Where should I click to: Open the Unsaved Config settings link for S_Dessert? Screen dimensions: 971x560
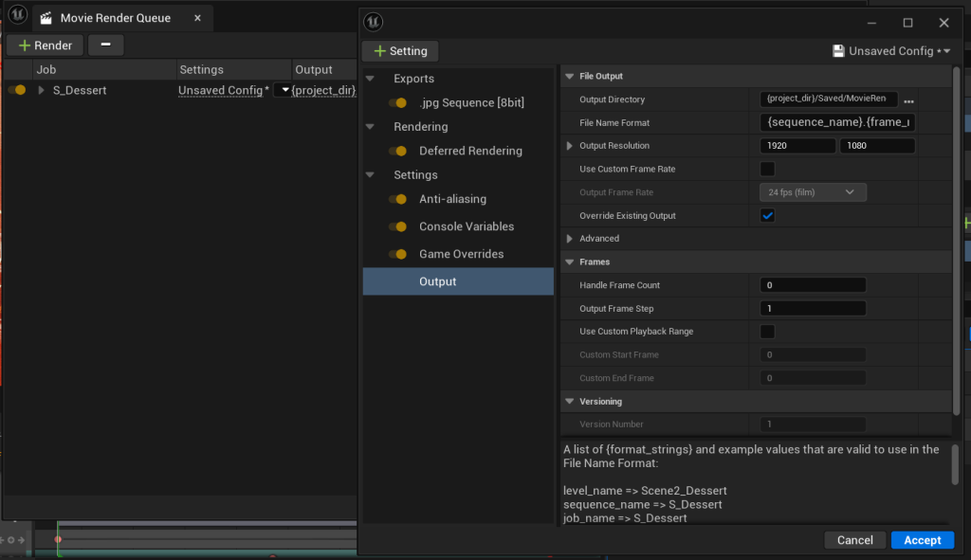coord(220,90)
